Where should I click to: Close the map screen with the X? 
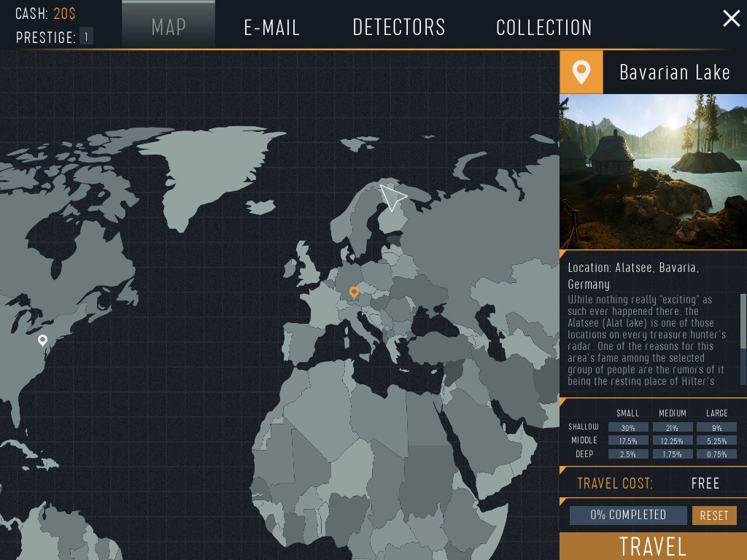[x=731, y=18]
